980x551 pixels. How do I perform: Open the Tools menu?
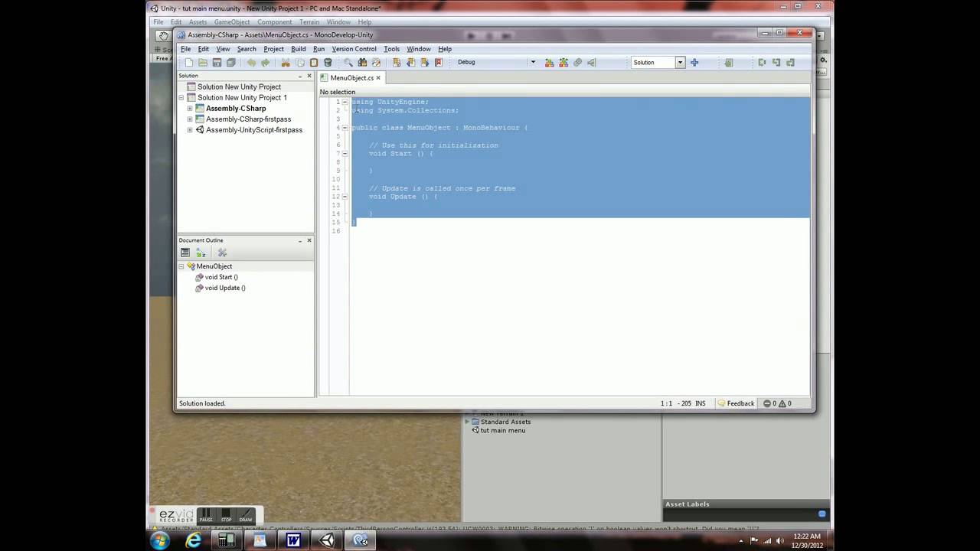[391, 49]
